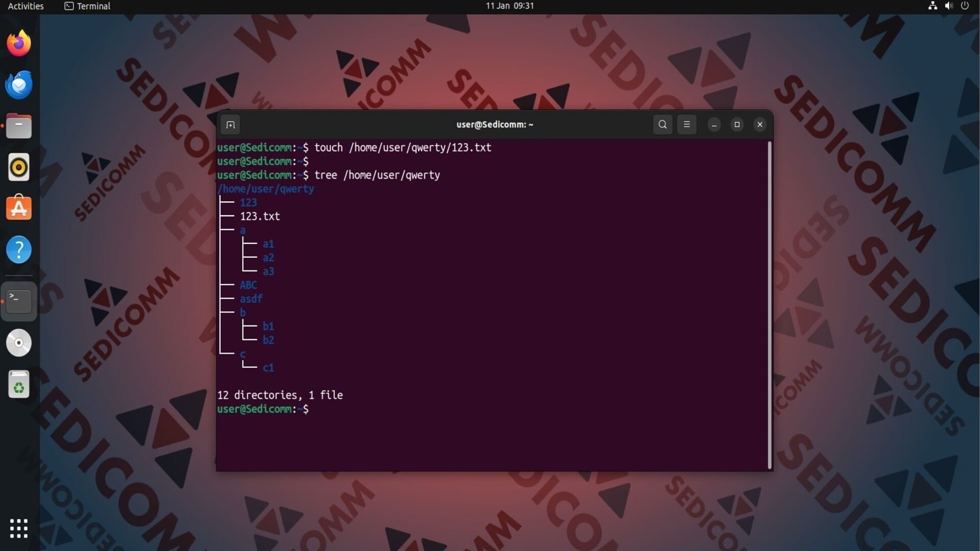Open the Files manager icon

(x=19, y=126)
